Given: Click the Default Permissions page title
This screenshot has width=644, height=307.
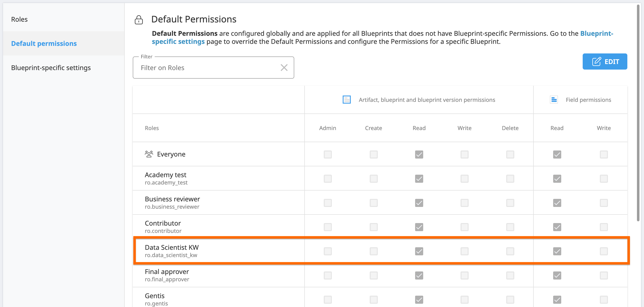Looking at the screenshot, I should pos(194,19).
